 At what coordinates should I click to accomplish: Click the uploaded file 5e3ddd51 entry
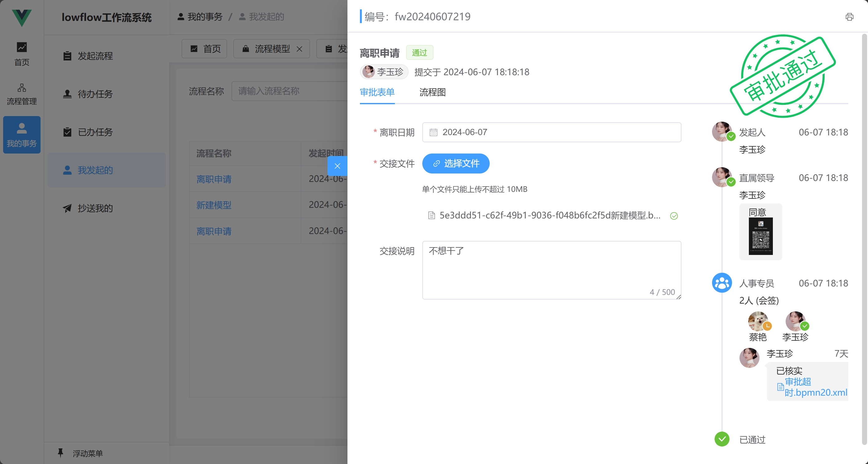[549, 216]
